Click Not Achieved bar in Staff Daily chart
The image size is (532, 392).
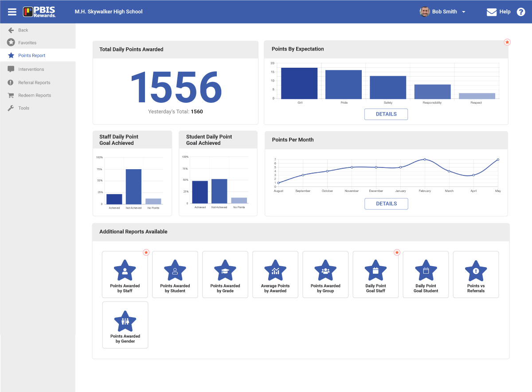point(133,186)
